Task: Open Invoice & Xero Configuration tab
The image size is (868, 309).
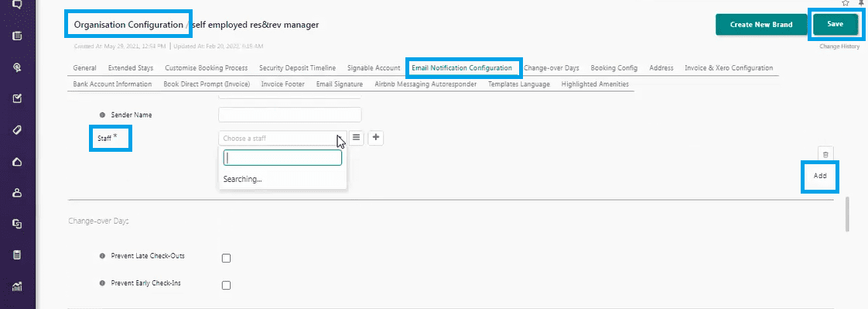Action: coord(729,68)
